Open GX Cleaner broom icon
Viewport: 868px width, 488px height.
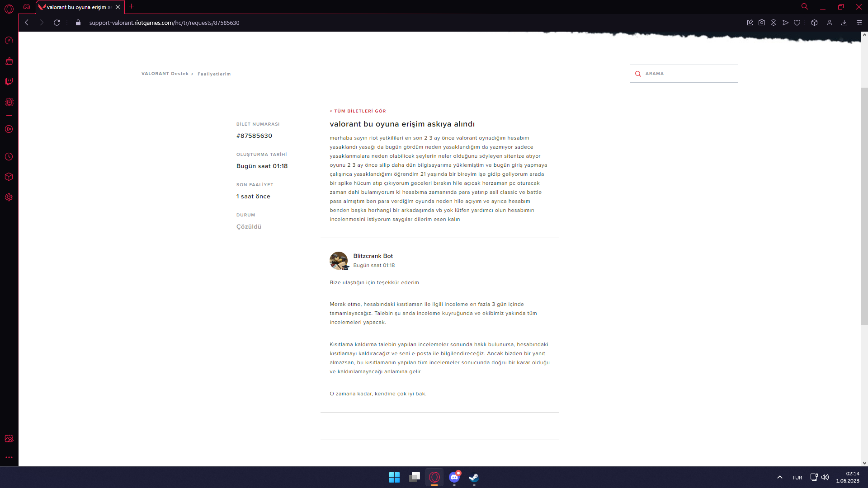pos(9,61)
